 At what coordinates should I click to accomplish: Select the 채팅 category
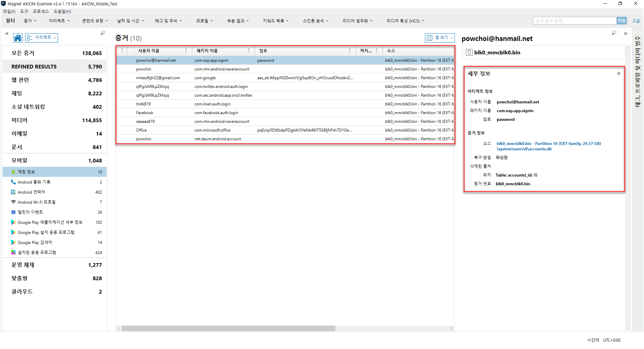[55, 93]
